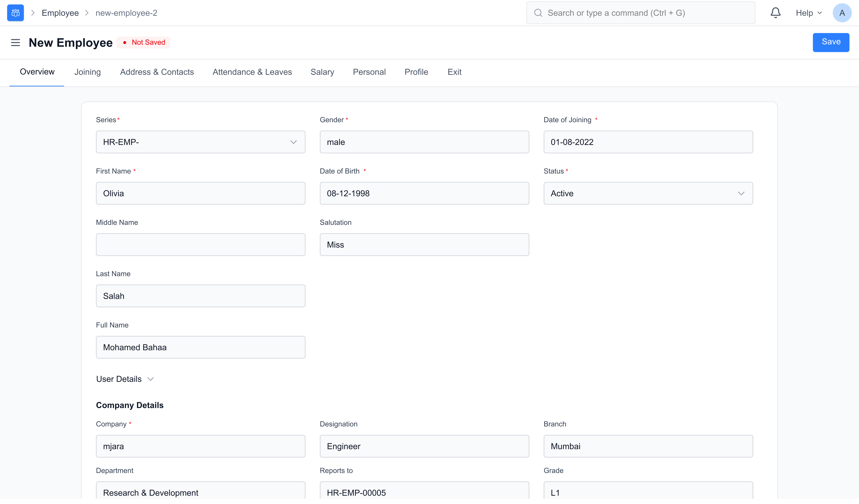The width and height of the screenshot is (859, 504).
Task: Go to the Salary tab
Action: 322,72
